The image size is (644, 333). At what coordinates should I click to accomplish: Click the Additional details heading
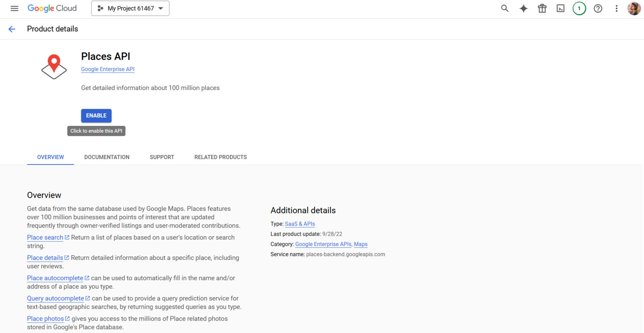(303, 210)
